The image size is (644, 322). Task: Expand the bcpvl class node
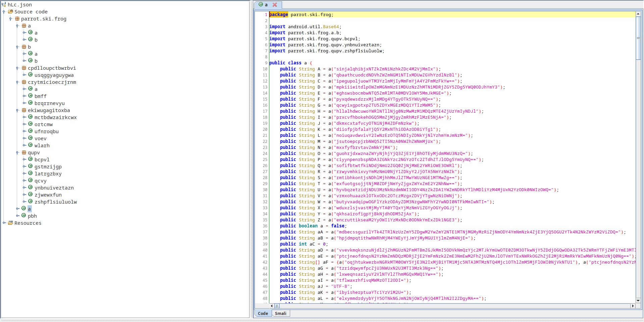pyautogui.click(x=24, y=159)
